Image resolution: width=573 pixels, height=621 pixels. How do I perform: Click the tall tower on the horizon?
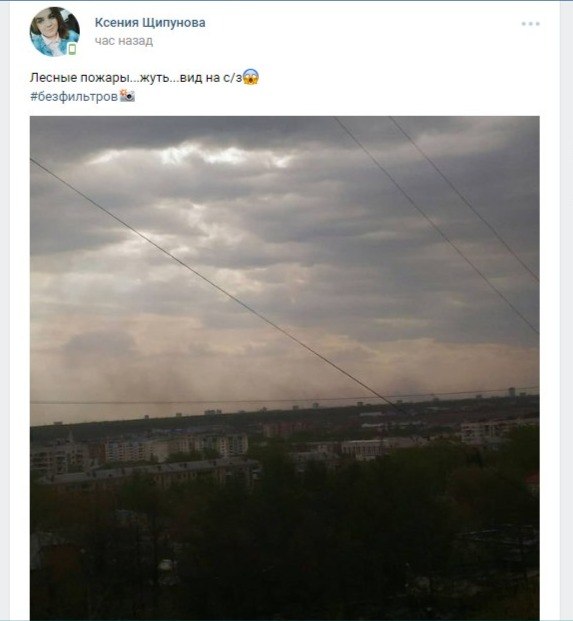(512, 392)
